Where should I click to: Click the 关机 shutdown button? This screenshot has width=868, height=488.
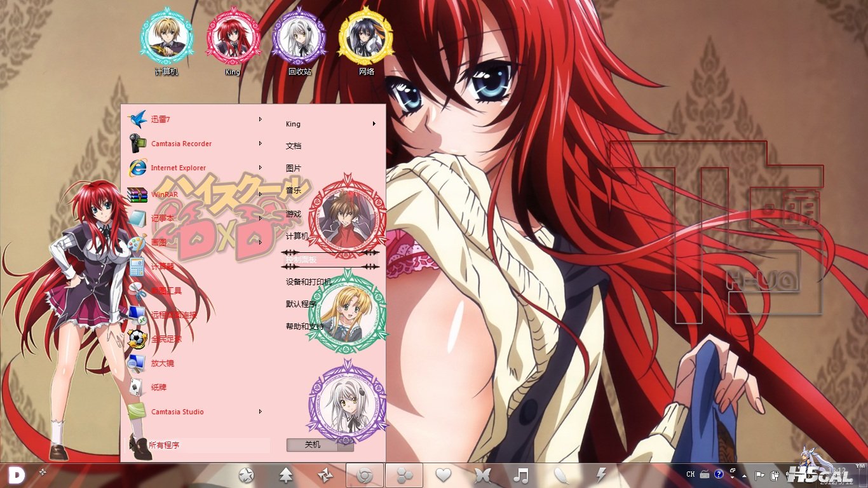point(313,445)
